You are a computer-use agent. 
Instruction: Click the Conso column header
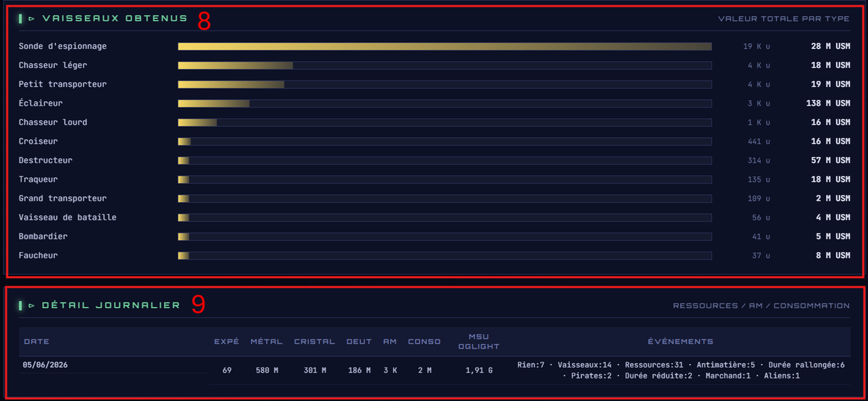tap(424, 341)
